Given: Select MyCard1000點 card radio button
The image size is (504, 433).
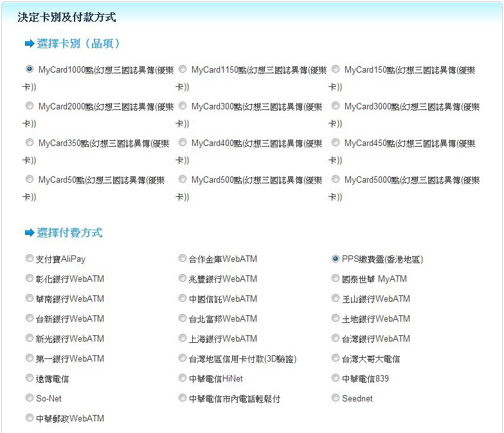Looking at the screenshot, I should [x=30, y=69].
